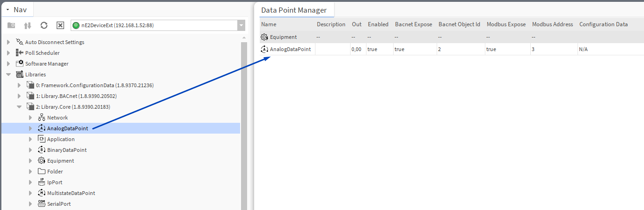Open the nE2DeviceExt device dropdown
This screenshot has width=644, height=210.
[241, 25]
